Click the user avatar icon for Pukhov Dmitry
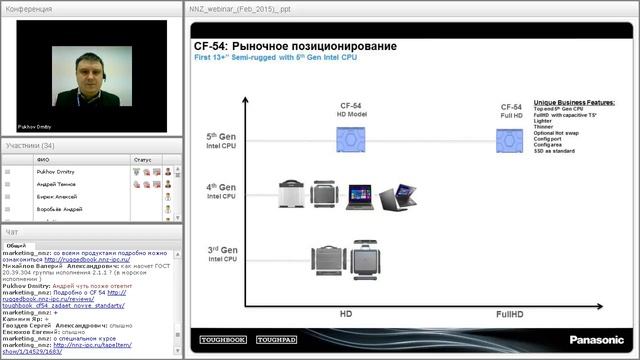This screenshot has height=360, width=640. tap(168, 172)
